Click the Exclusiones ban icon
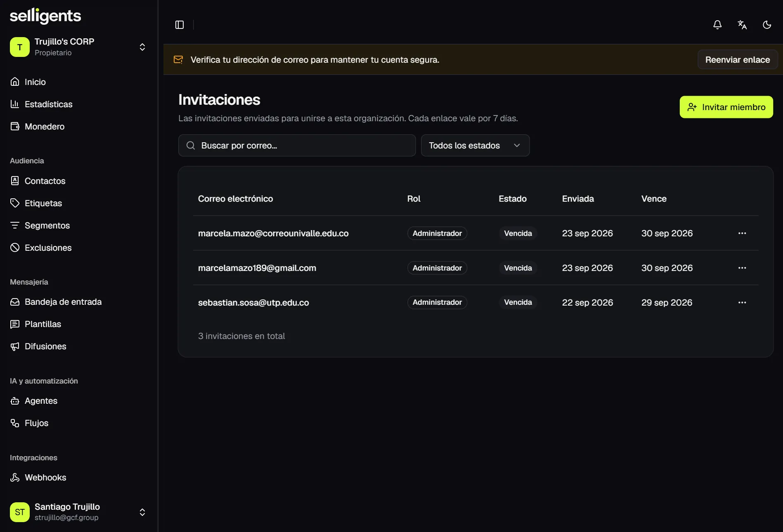783x532 pixels. coord(15,247)
